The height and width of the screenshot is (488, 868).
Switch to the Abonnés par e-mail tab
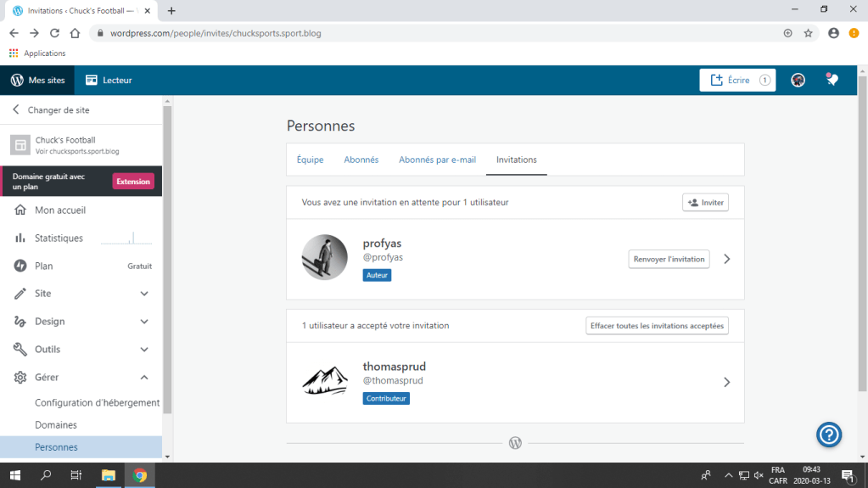pos(437,160)
